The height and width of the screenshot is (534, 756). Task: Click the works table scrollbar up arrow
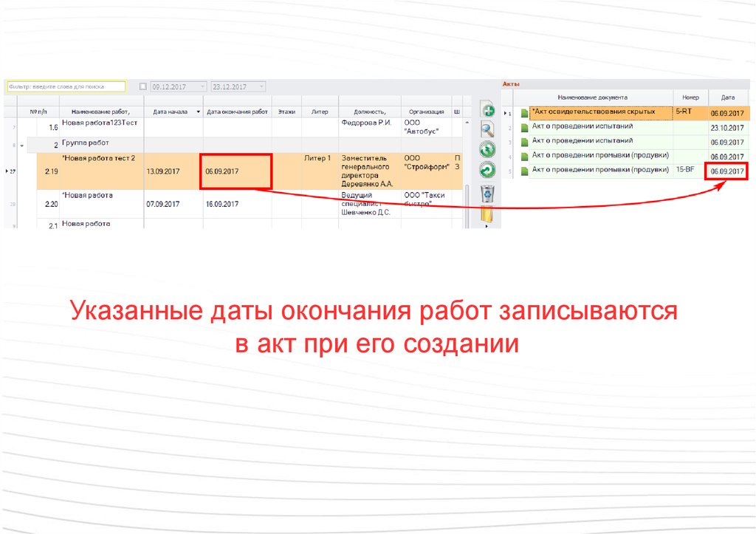pos(467,123)
